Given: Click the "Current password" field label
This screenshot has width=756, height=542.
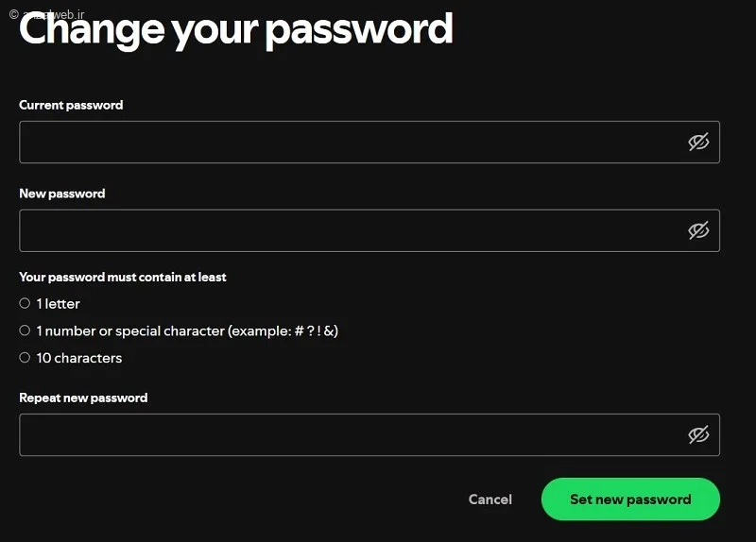Looking at the screenshot, I should (x=71, y=105).
